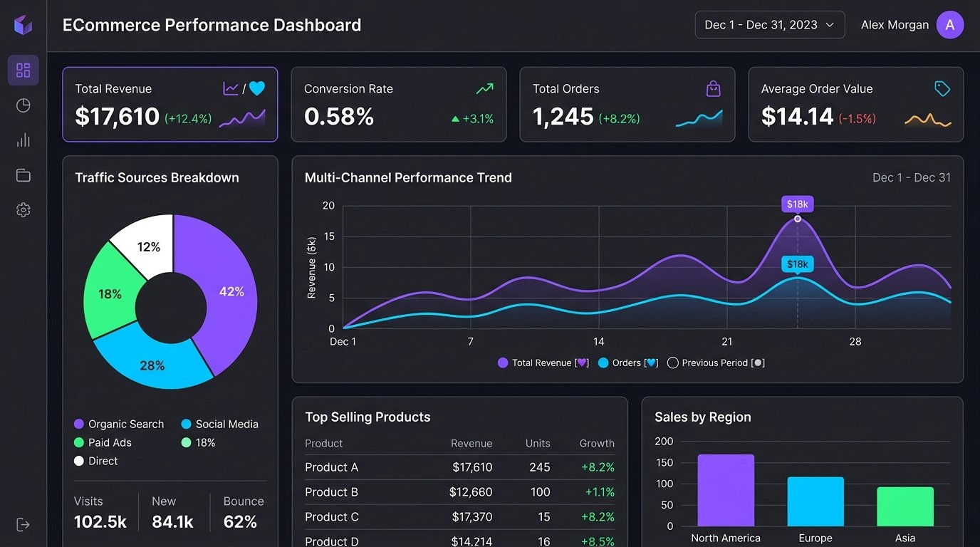Click the line chart icon in Total Revenue card
The height and width of the screenshot is (547, 980).
[x=231, y=88]
